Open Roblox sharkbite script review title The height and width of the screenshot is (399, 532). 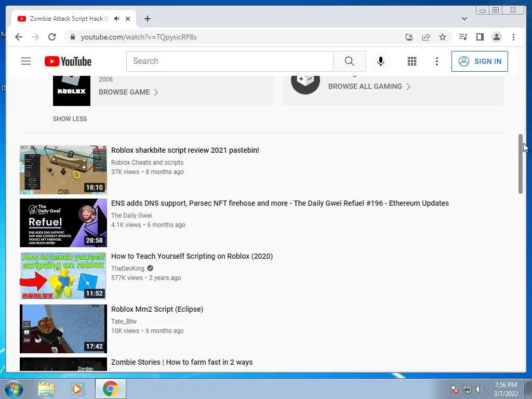[x=185, y=150]
